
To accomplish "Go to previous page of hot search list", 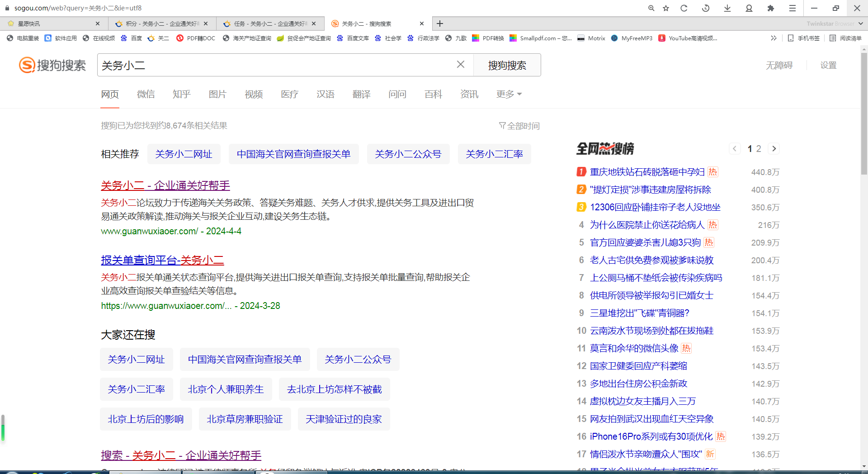I will pos(735,148).
